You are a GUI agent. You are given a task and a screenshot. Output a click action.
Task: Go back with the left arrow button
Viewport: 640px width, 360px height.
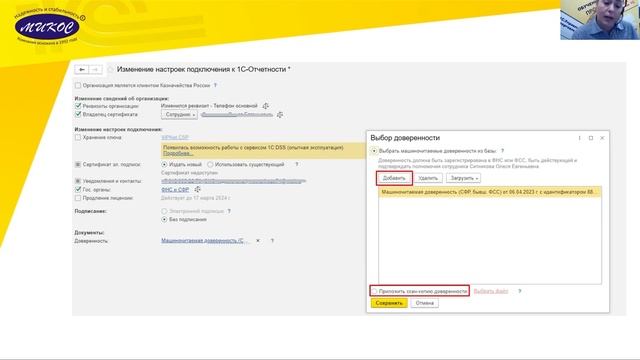coord(82,70)
